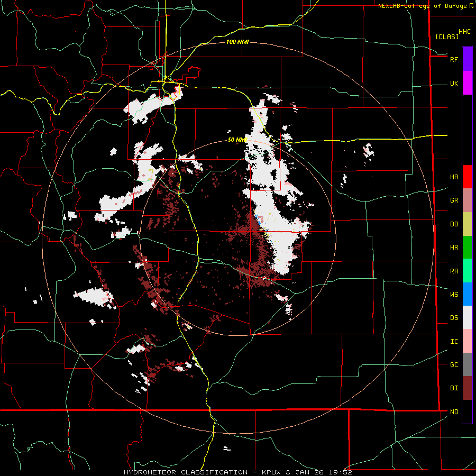Click the HHC product code label
The width and height of the screenshot is (476, 476).
tap(464, 32)
